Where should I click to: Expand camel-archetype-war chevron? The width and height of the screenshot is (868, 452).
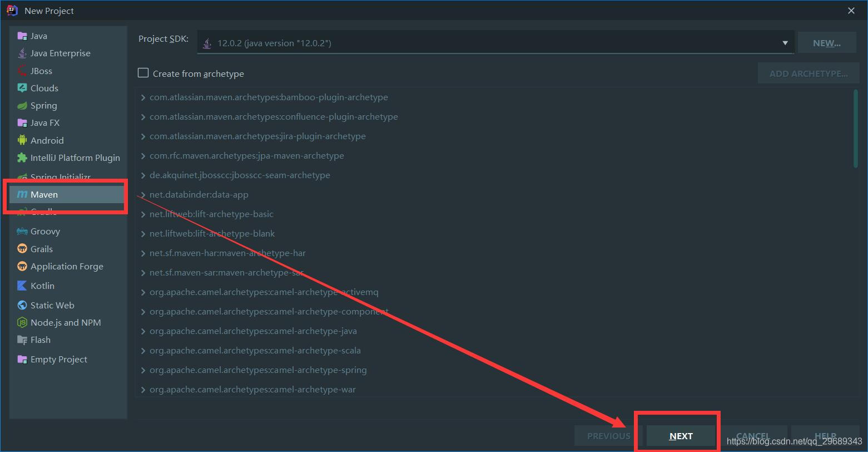[x=143, y=390]
